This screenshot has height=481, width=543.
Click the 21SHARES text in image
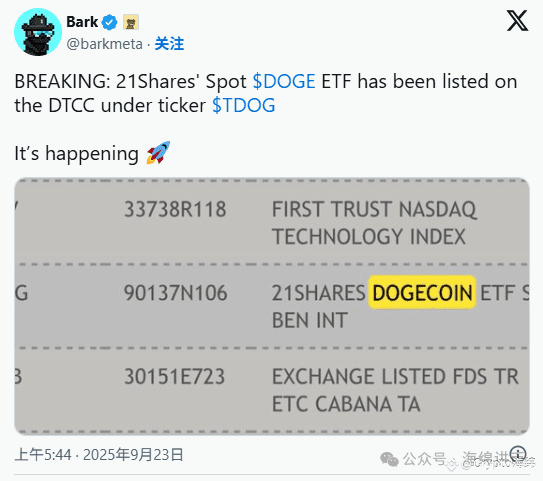[319, 293]
